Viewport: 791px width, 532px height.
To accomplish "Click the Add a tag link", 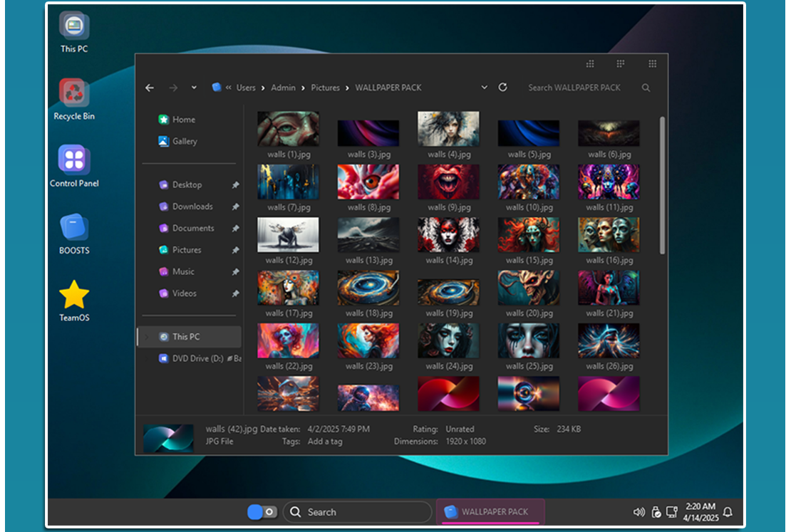I will [325, 442].
